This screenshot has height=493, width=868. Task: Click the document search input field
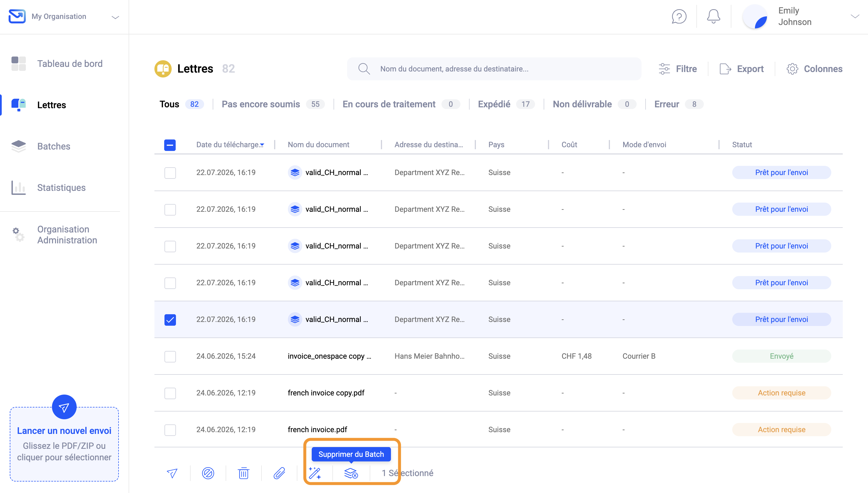click(494, 69)
